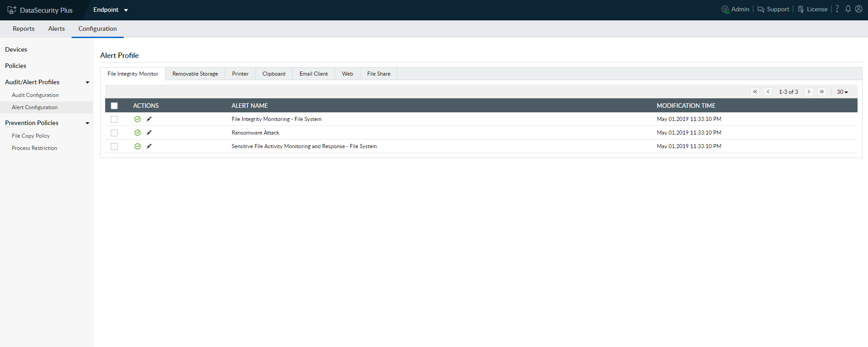Open the Endpoint module dropdown
This screenshot has width=868, height=347.
tap(111, 10)
